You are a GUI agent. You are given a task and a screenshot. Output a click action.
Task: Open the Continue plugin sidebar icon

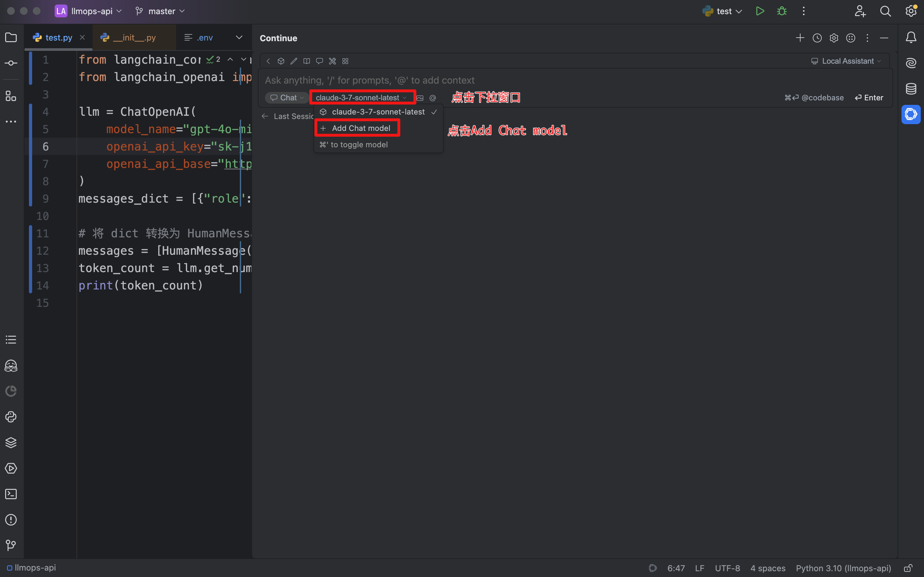click(910, 114)
